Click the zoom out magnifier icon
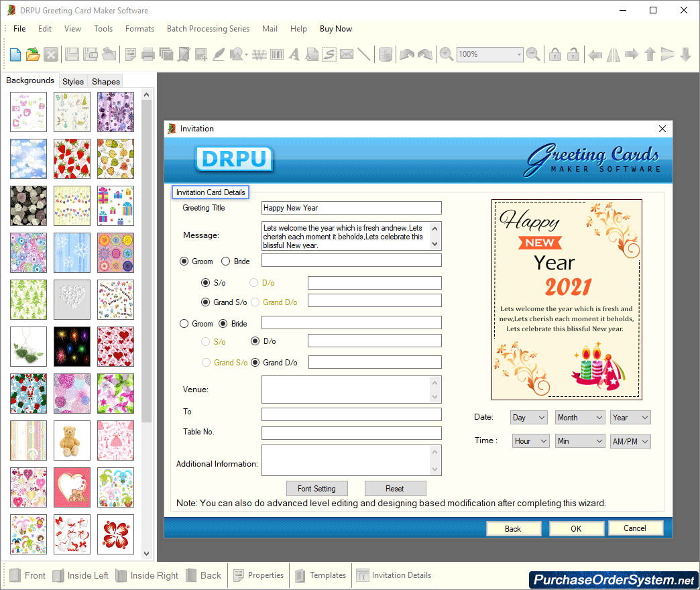Image resolution: width=700 pixels, height=590 pixels. coord(532,54)
